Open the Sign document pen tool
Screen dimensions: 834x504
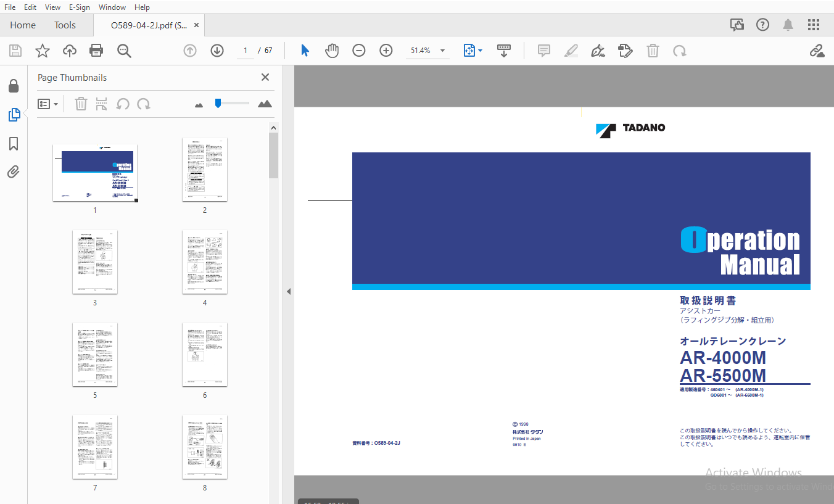pyautogui.click(x=598, y=51)
